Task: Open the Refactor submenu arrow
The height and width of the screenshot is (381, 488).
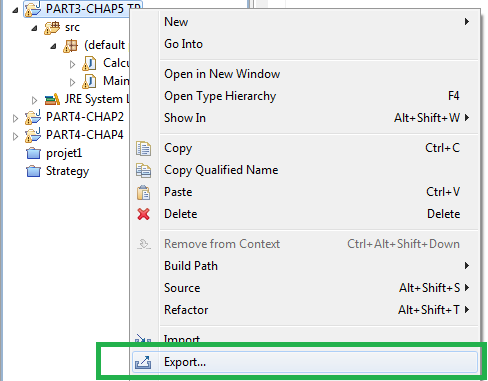Action: pyautogui.click(x=467, y=310)
